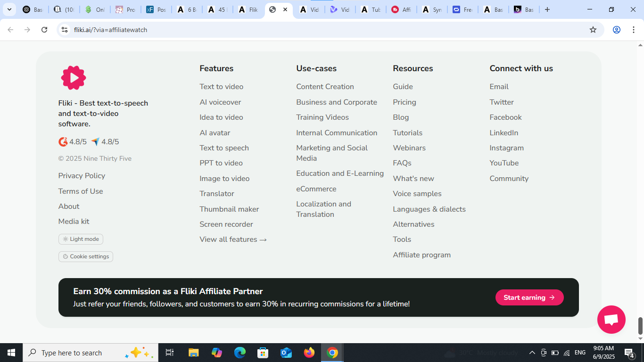
Task: Open the Text to video link
Action: coord(222,87)
